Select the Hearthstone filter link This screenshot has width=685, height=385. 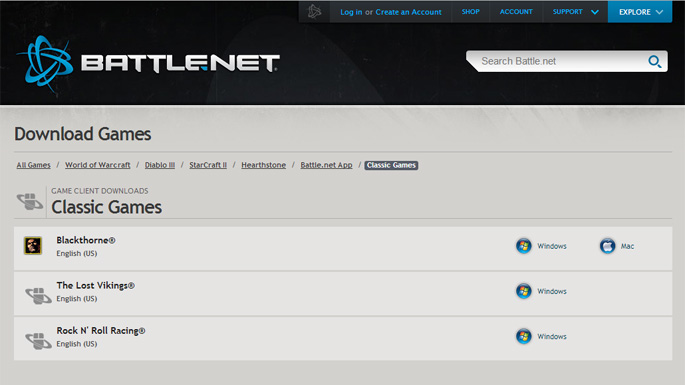click(x=263, y=165)
